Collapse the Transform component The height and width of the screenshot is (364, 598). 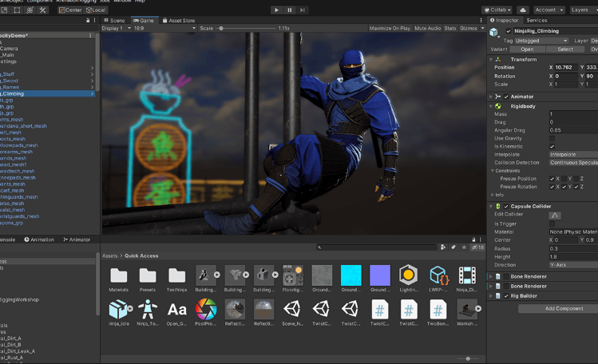pos(491,59)
